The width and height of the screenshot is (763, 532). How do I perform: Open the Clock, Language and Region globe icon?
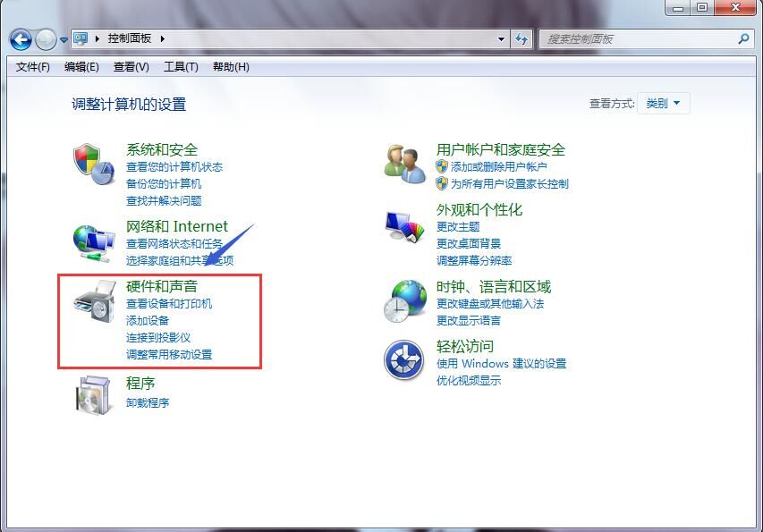(405, 300)
